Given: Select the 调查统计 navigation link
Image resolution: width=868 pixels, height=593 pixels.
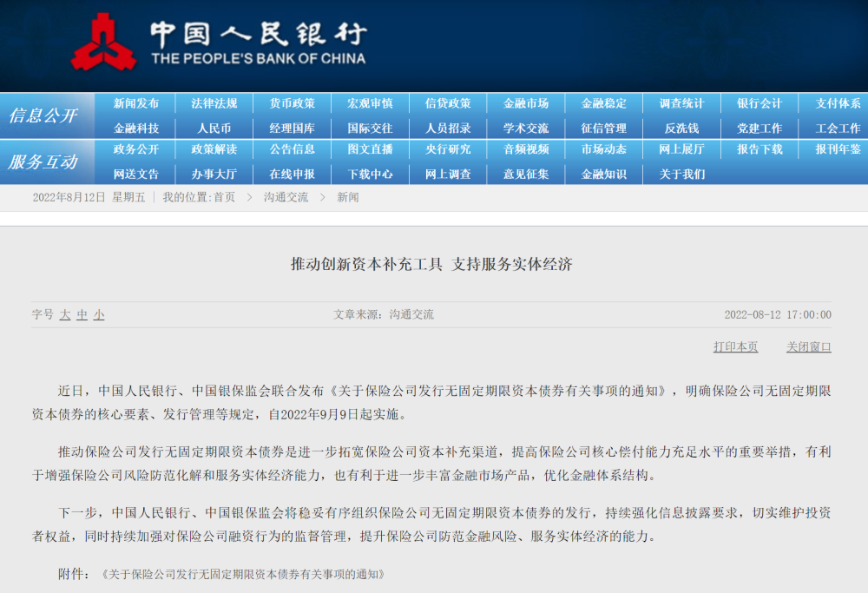Looking at the screenshot, I should click(x=681, y=103).
